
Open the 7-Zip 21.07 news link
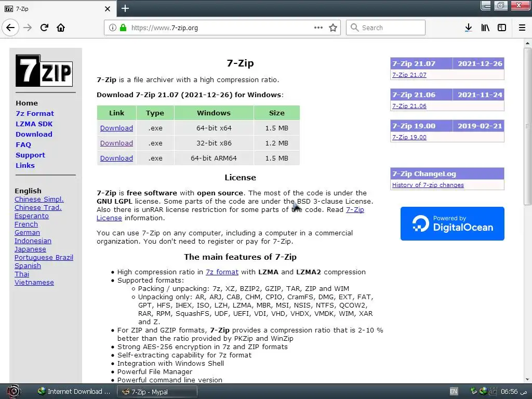point(409,75)
